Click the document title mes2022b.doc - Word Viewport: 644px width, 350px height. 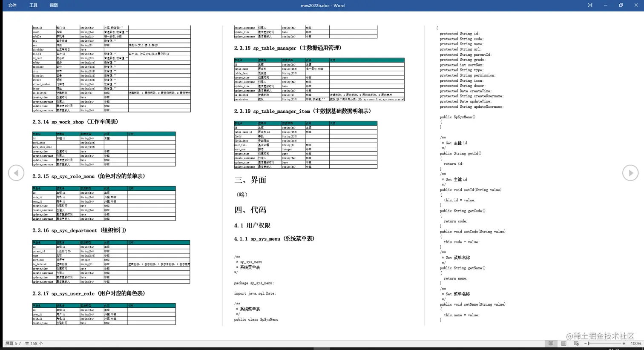[x=322, y=6]
